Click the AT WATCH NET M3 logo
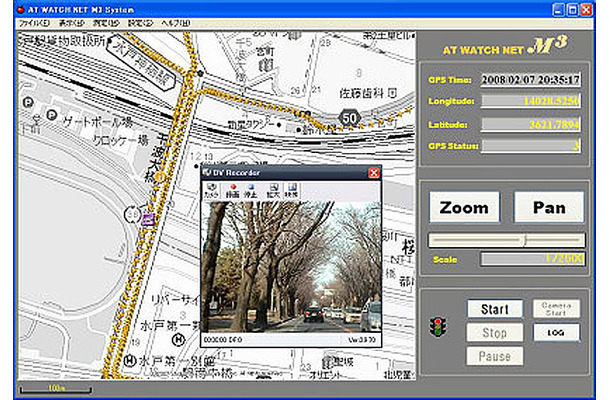This screenshot has height=400, width=610. tap(505, 47)
